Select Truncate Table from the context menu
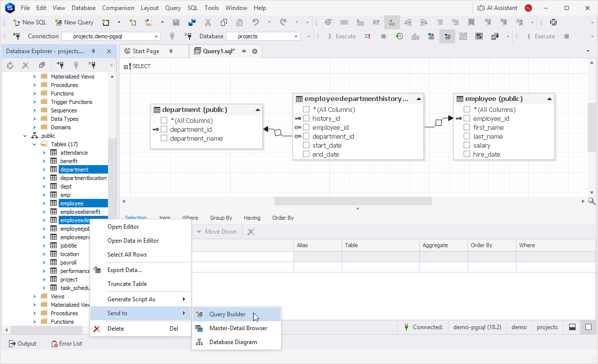The height and width of the screenshot is (364, 598). (140, 284)
